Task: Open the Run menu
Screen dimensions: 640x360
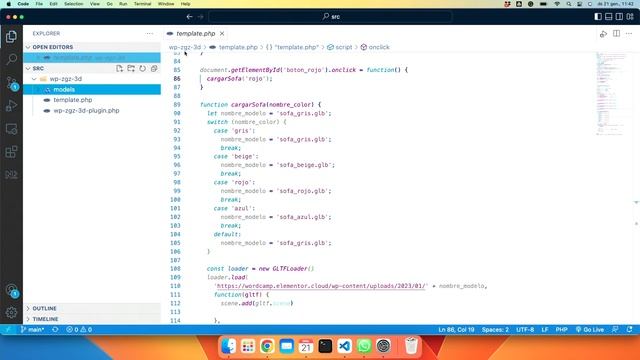Action: [123, 4]
